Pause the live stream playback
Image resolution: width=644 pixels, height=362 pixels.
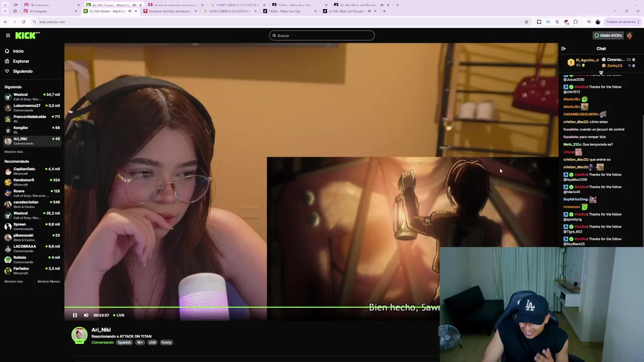(75, 315)
